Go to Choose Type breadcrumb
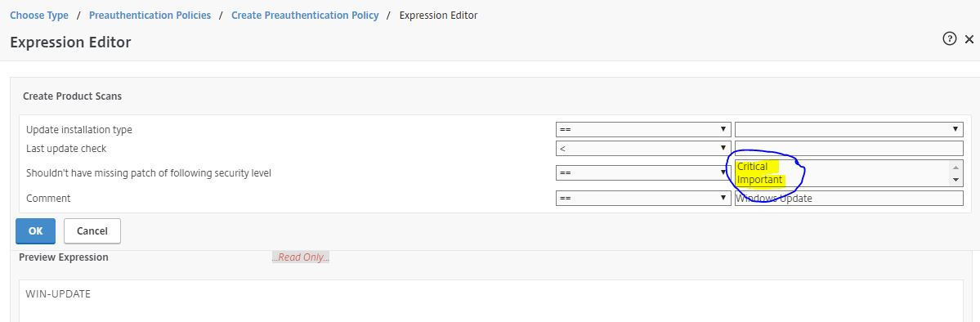 (39, 15)
